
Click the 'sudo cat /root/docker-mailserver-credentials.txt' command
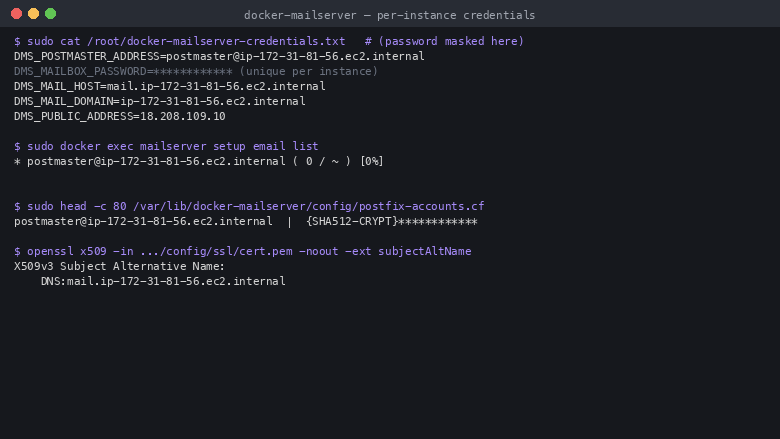pyautogui.click(x=186, y=41)
